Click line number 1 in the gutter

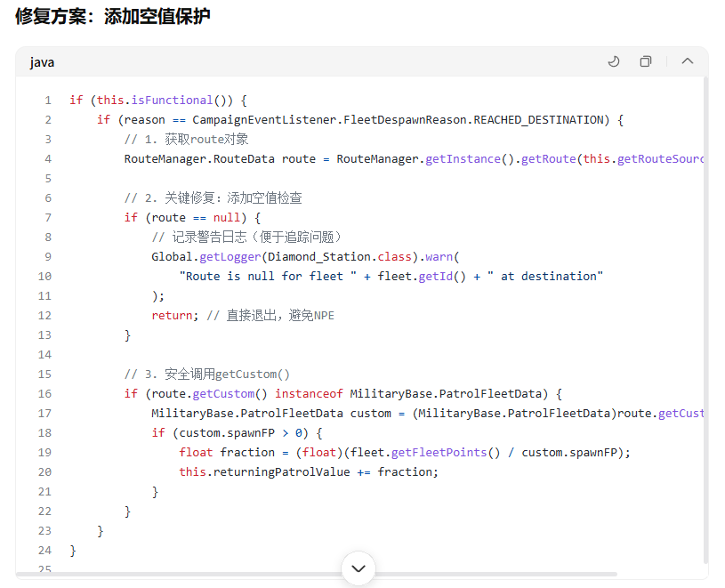[x=48, y=101]
